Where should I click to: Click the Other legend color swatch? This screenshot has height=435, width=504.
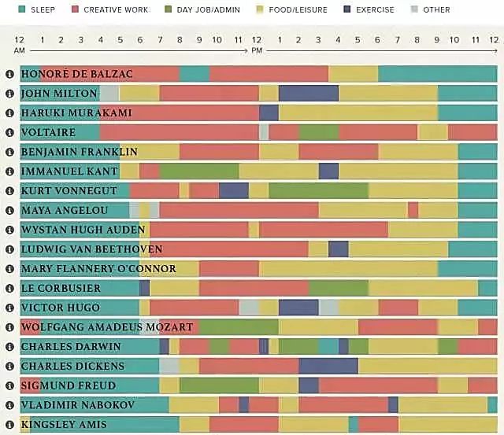tap(414, 9)
